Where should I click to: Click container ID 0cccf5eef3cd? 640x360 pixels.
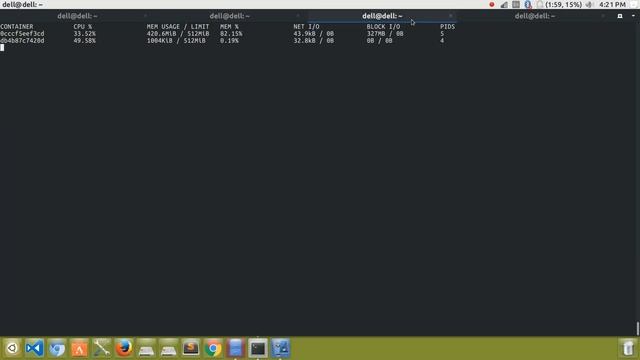coord(22,33)
